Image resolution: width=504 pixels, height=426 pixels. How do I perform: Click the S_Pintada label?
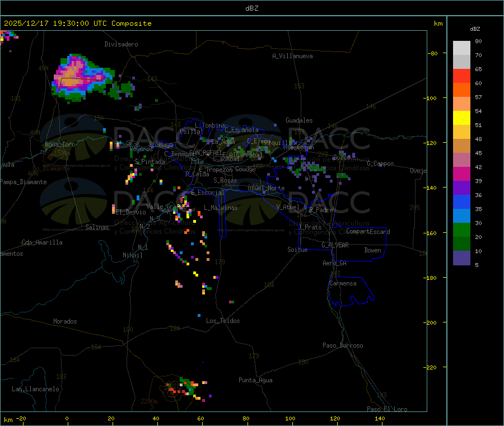click(150, 162)
